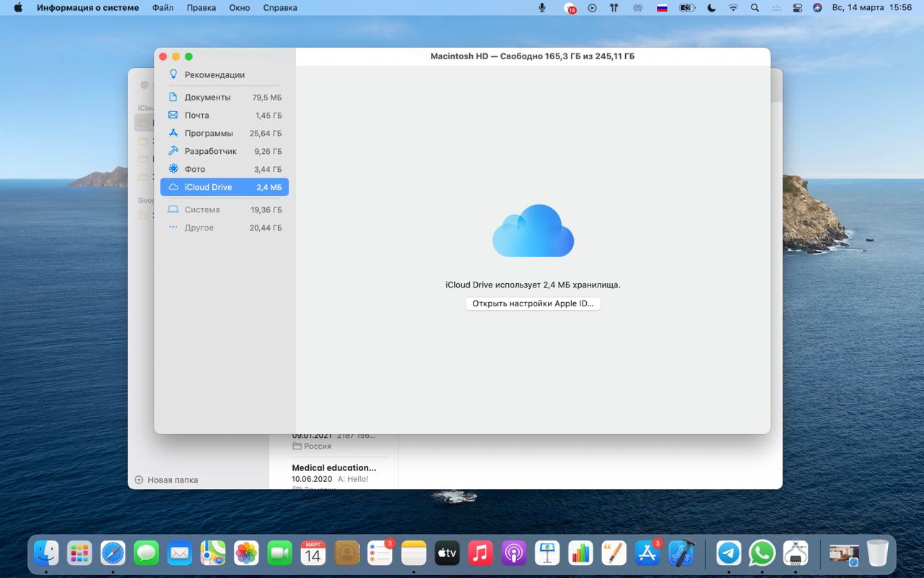
Task: Open the Apple menu
Action: (x=18, y=8)
